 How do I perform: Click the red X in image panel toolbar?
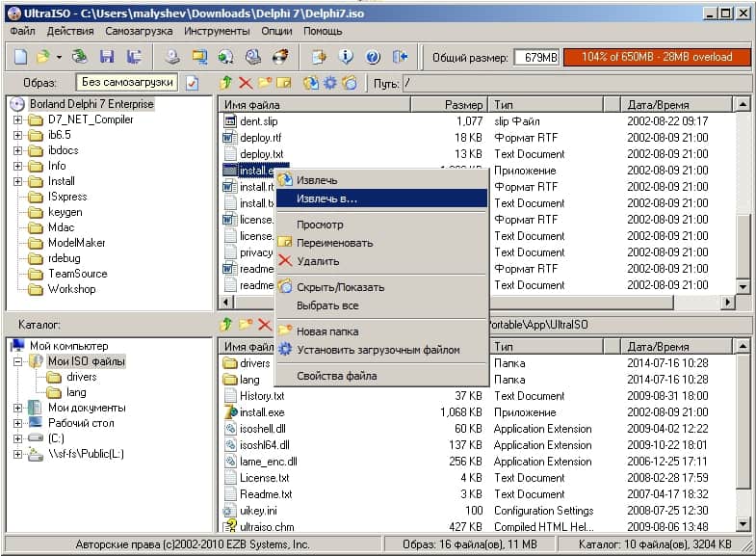[x=246, y=83]
